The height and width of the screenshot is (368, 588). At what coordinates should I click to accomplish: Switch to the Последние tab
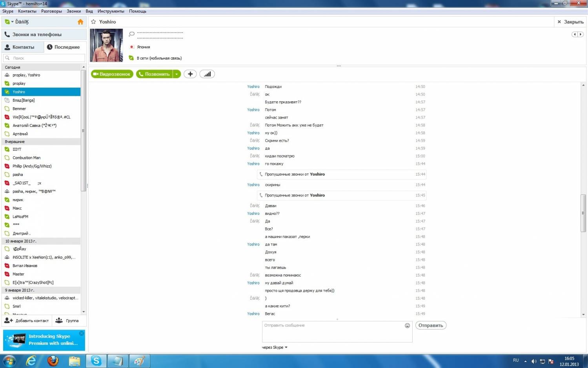(64, 47)
